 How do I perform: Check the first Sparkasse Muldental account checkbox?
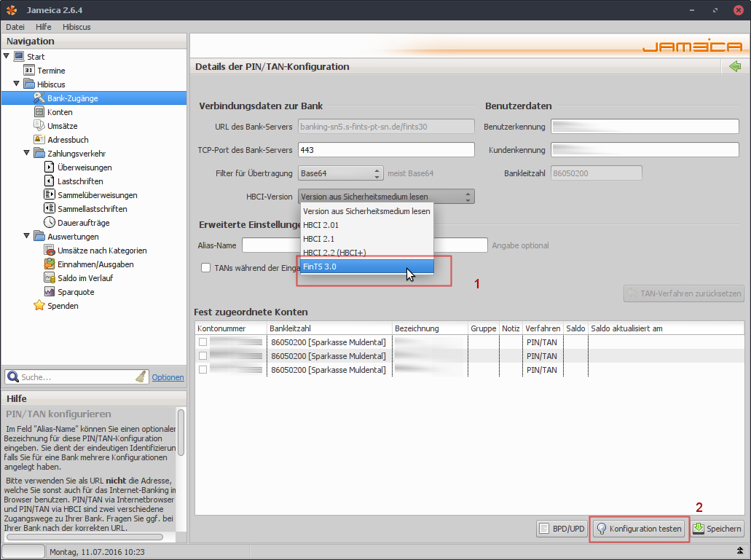[x=203, y=342]
